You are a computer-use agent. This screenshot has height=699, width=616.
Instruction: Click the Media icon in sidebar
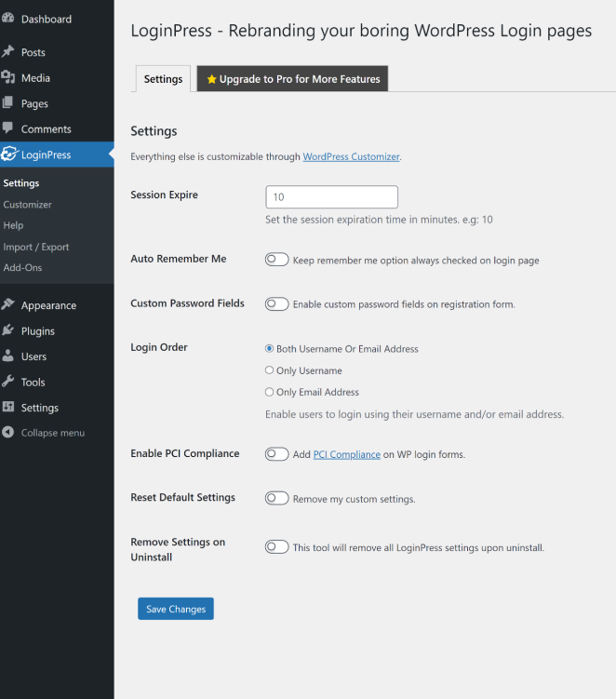point(7,77)
